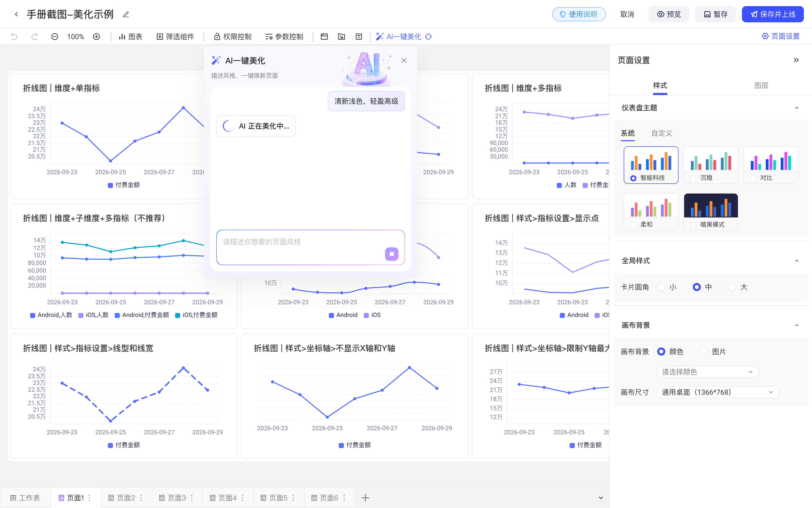Collapse the 页面设置 panel with the double chevron
The image size is (812, 508).
coord(796,60)
